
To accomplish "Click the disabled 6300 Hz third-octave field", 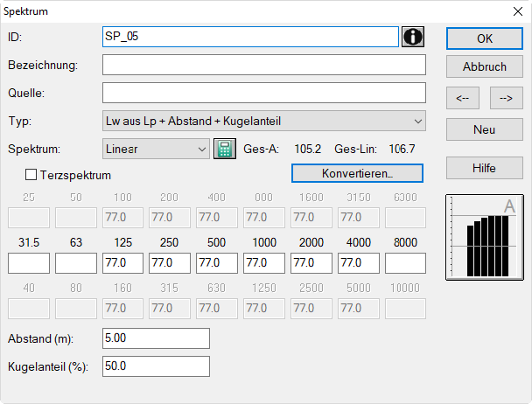I will coord(405,218).
